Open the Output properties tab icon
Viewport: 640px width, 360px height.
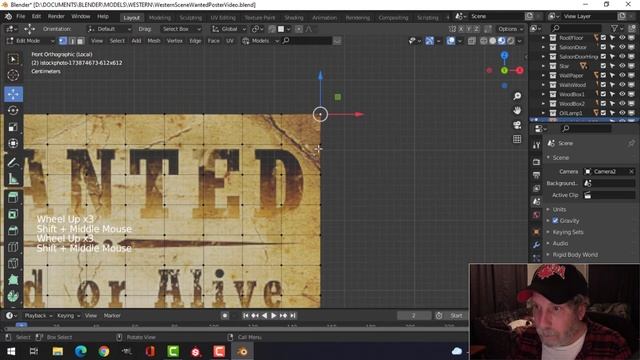click(x=536, y=175)
